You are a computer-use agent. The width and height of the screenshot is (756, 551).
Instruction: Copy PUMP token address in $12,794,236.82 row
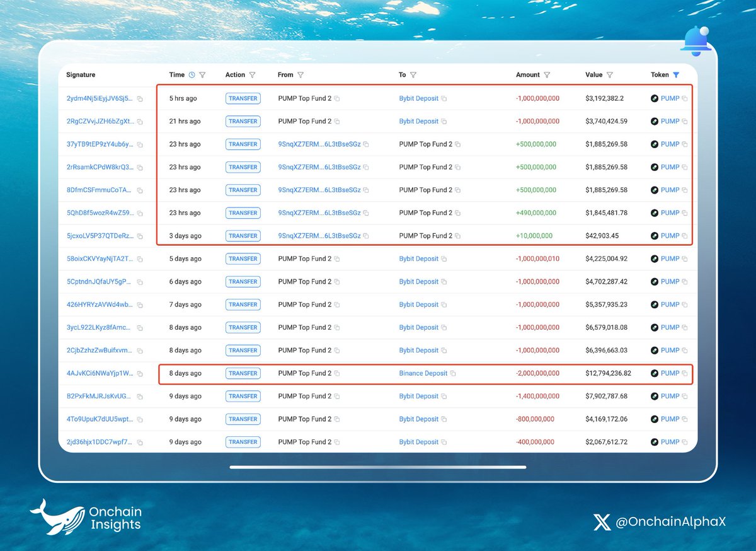[x=685, y=374]
